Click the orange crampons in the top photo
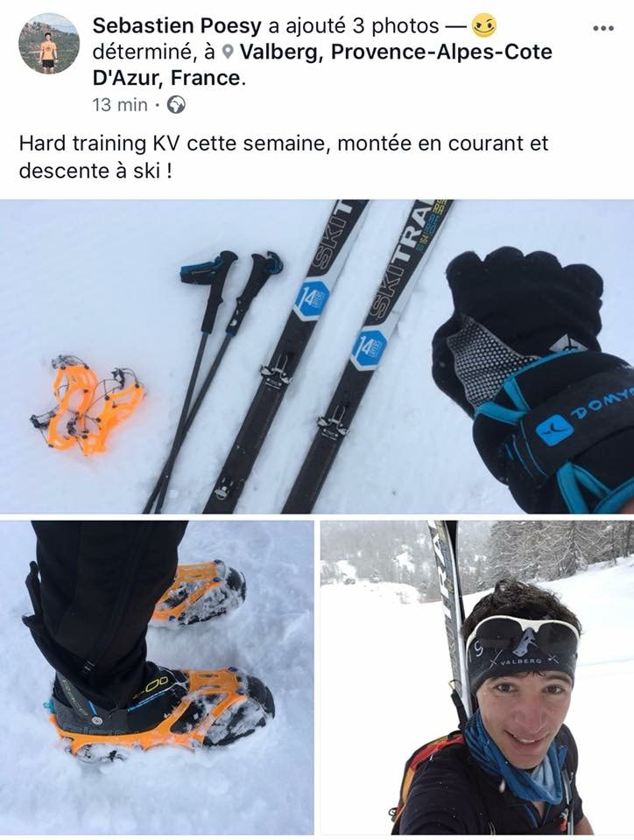This screenshot has height=840, width=634. click(x=88, y=403)
